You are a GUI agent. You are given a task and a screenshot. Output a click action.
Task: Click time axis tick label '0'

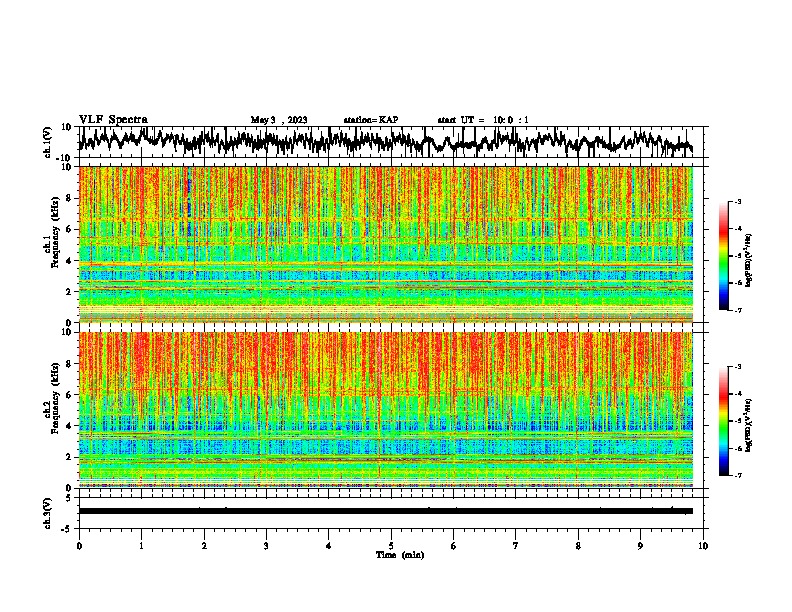[79, 546]
